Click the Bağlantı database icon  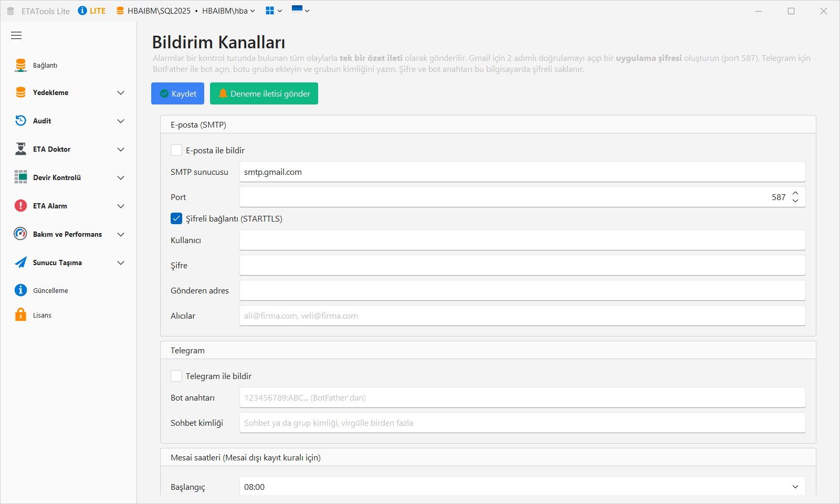[20, 65]
